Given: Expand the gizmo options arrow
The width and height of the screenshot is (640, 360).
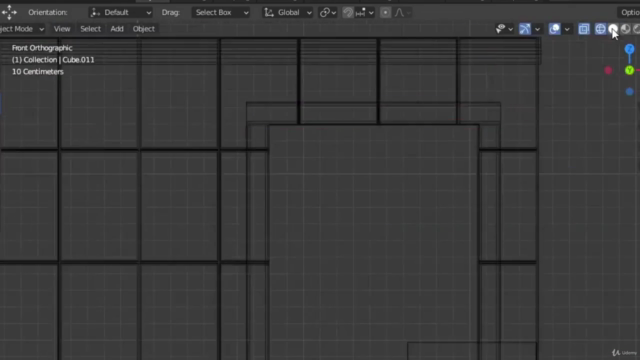Looking at the screenshot, I should (x=537, y=29).
